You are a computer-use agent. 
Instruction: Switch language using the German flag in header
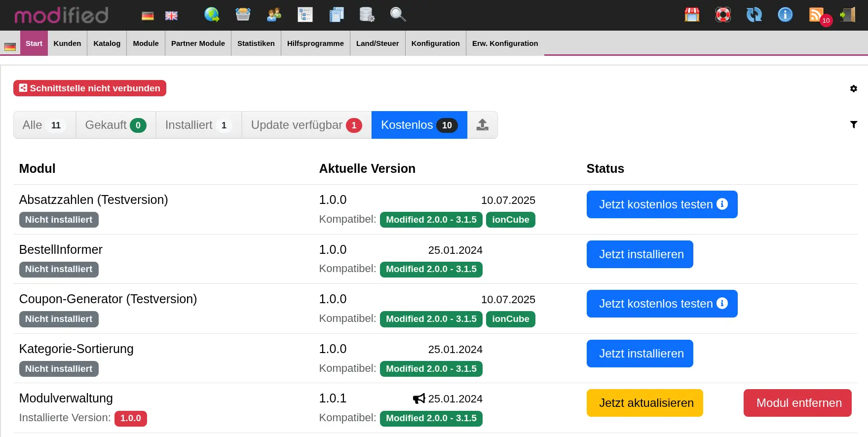click(148, 16)
